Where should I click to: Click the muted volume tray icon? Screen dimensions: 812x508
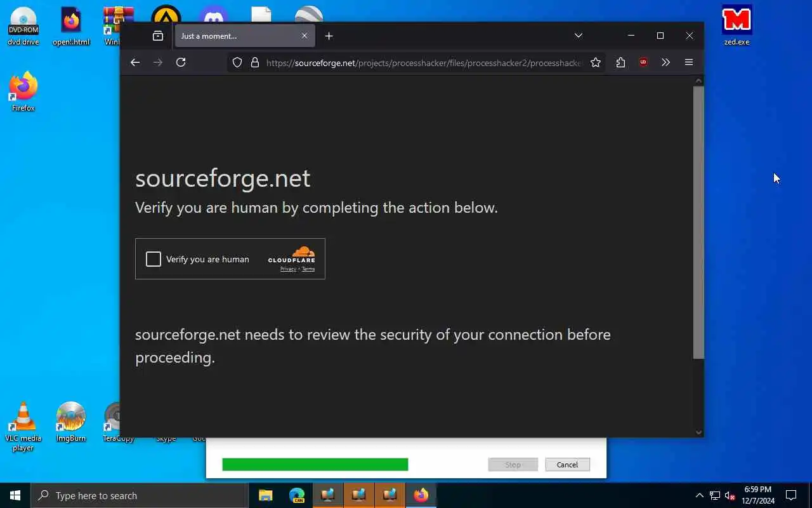730,495
